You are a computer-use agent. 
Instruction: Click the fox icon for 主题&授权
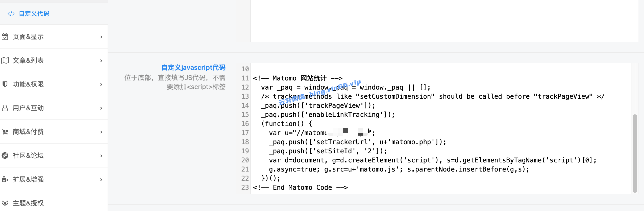(x=5, y=203)
